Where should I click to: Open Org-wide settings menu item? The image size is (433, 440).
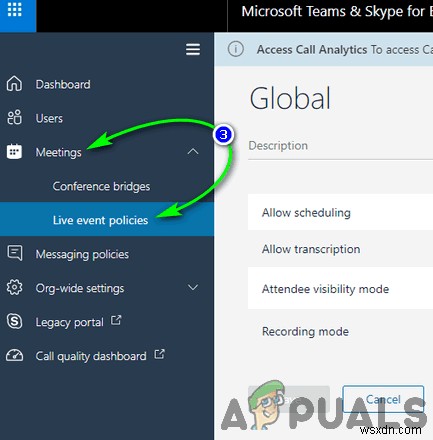[80, 288]
